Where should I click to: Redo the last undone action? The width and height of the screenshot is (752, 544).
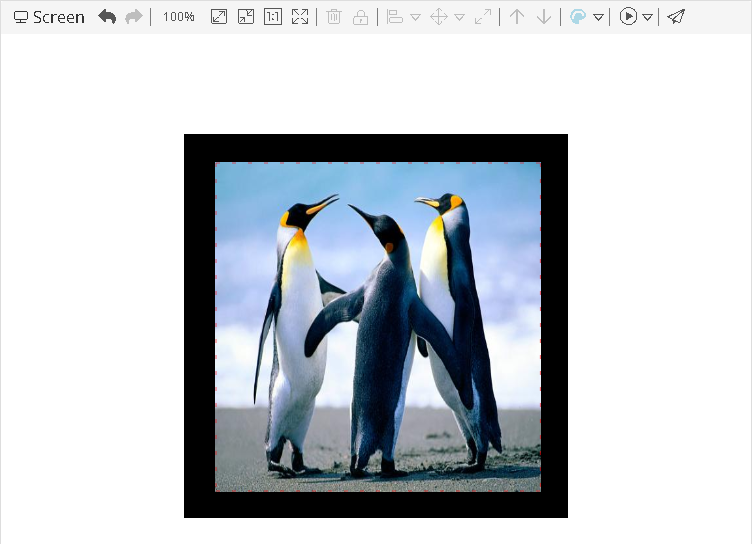(x=134, y=17)
